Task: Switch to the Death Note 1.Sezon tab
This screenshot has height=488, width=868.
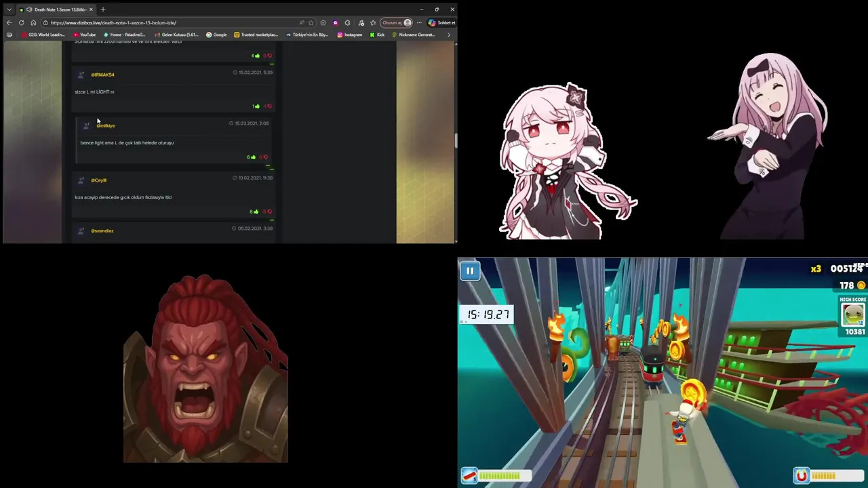Action: pos(56,9)
